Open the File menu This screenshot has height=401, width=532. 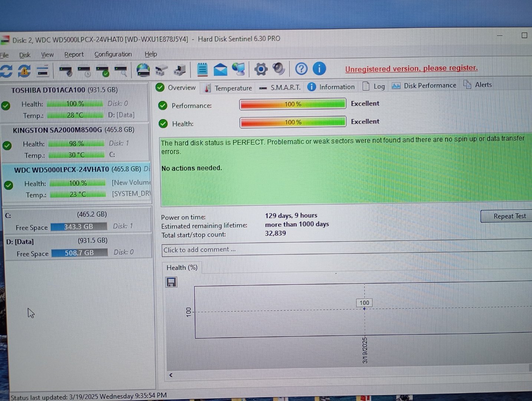4,55
